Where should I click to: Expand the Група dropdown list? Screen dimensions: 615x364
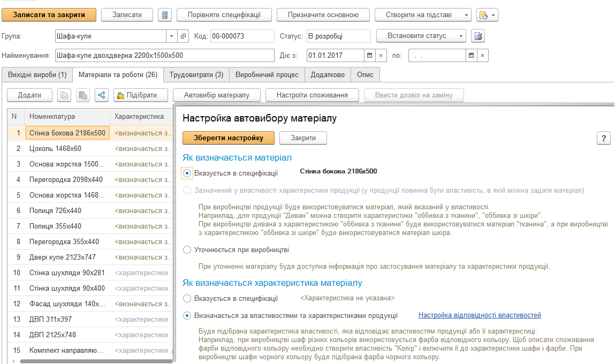pos(172,36)
